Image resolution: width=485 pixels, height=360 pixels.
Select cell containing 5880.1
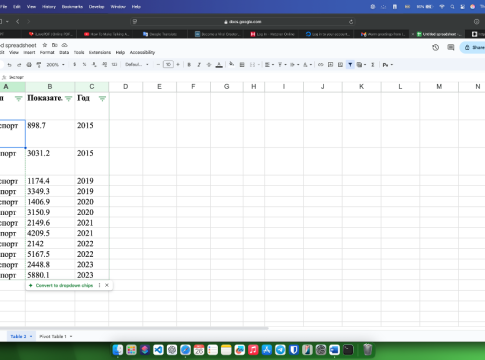(50, 275)
